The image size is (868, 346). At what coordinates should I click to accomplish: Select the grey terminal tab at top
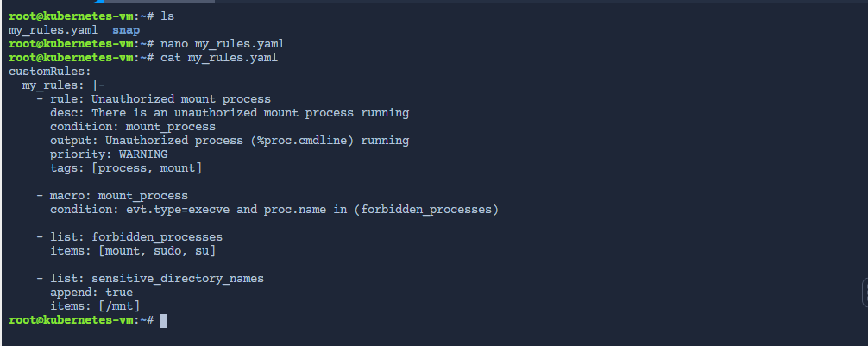(161, 2)
